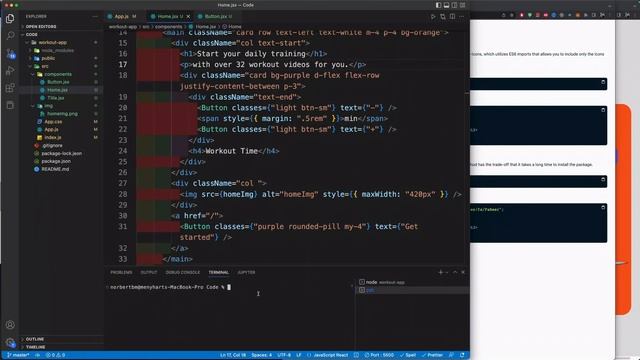The image size is (640, 360).
Task: Create a new terminal with the plus icon
Action: coord(440,272)
